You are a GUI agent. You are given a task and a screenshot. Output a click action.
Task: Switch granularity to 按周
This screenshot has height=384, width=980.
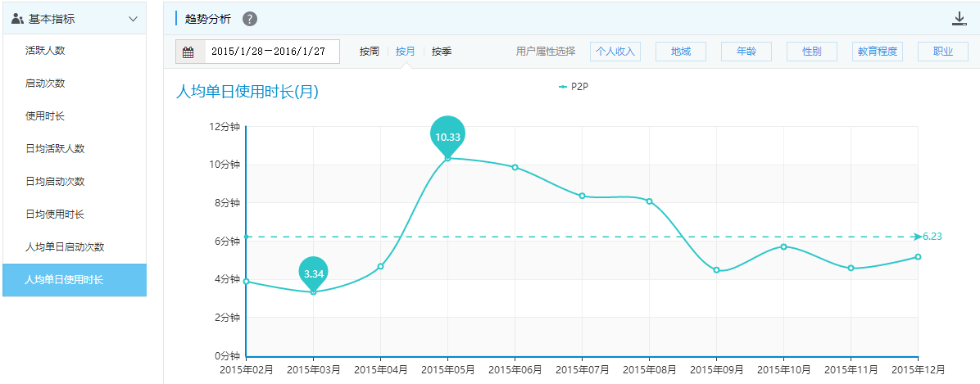pyautogui.click(x=369, y=52)
